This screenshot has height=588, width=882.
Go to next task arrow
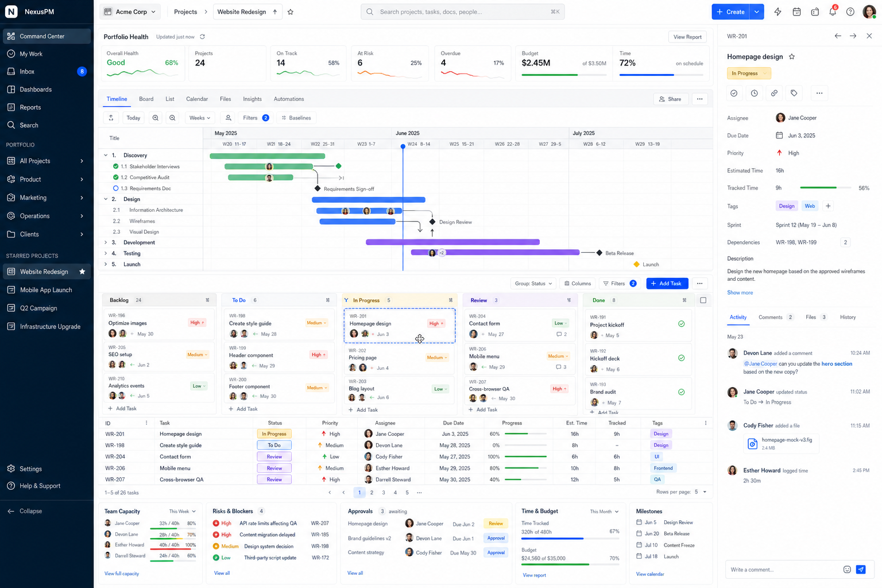pyautogui.click(x=853, y=36)
